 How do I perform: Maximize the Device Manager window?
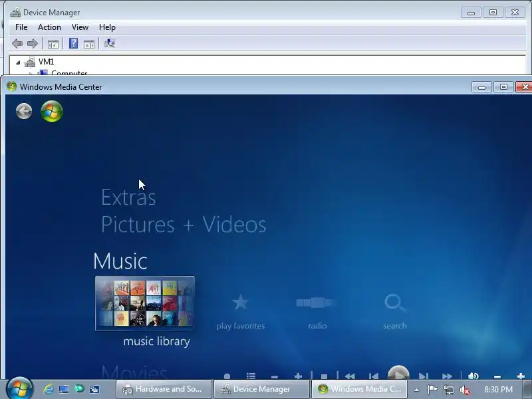pyautogui.click(x=493, y=13)
